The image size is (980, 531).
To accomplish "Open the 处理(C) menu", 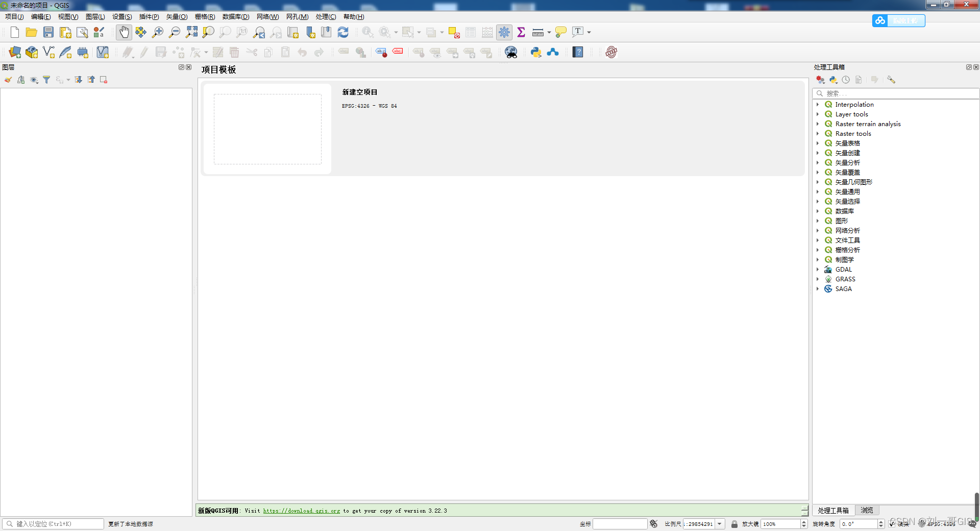I will [x=326, y=17].
